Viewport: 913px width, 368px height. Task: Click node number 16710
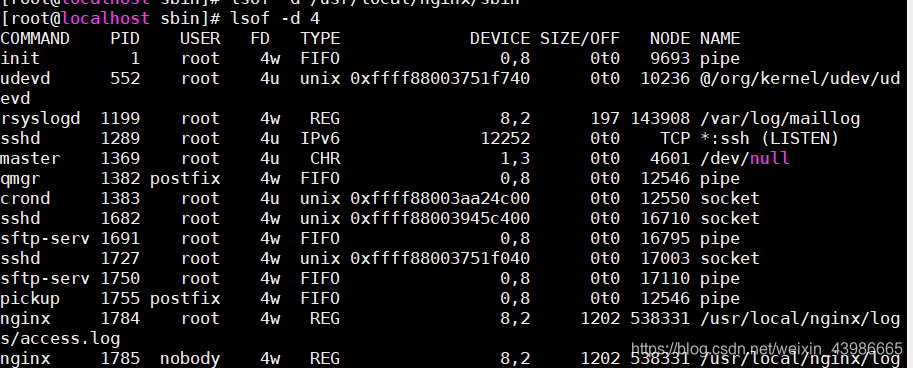click(x=665, y=219)
